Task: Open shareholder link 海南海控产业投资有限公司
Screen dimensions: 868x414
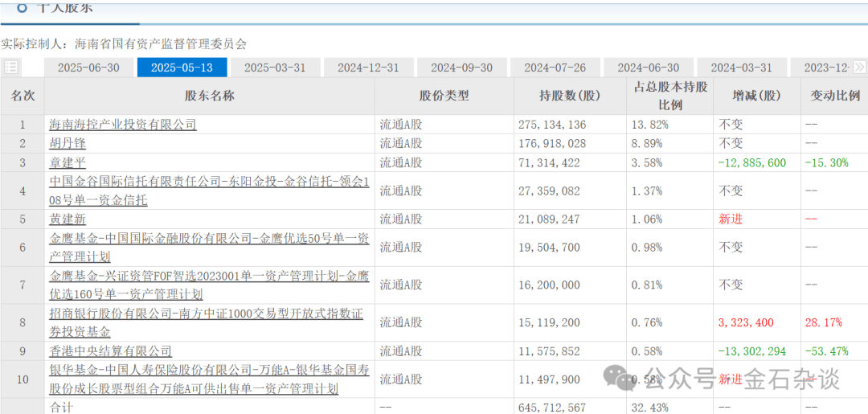Action: [123, 125]
